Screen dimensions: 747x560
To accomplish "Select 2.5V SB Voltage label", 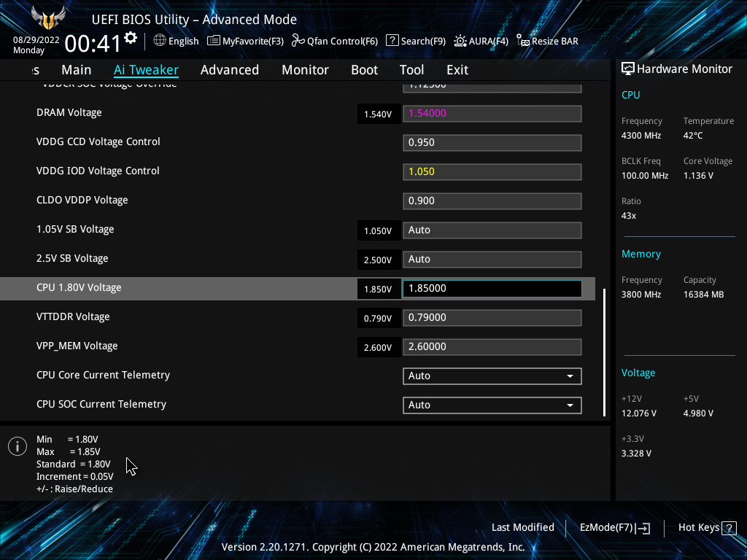I will tap(72, 259).
